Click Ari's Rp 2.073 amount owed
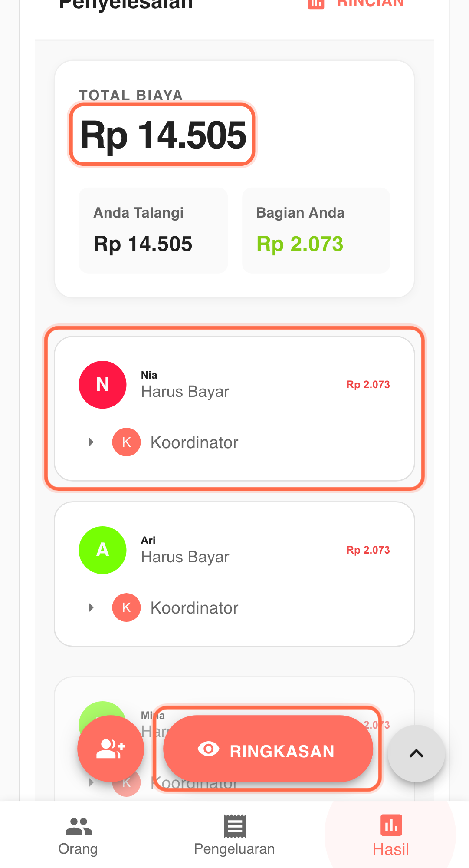469x868 pixels. pyautogui.click(x=368, y=550)
